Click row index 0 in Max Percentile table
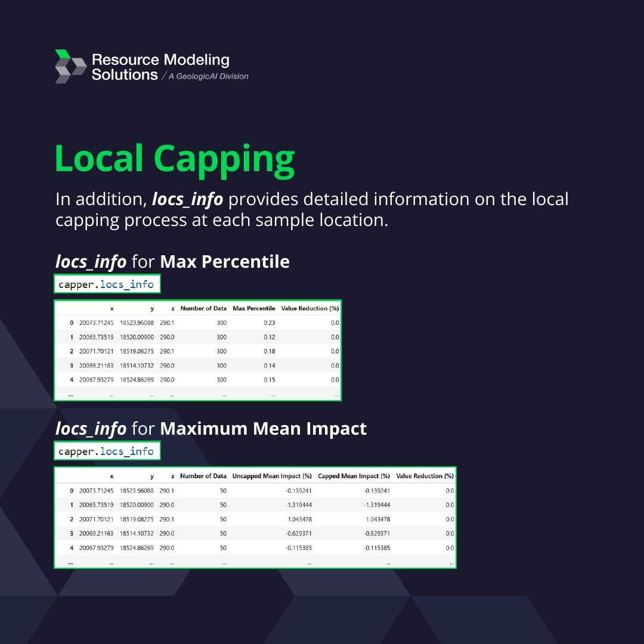This screenshot has width=644, height=644. (x=72, y=323)
